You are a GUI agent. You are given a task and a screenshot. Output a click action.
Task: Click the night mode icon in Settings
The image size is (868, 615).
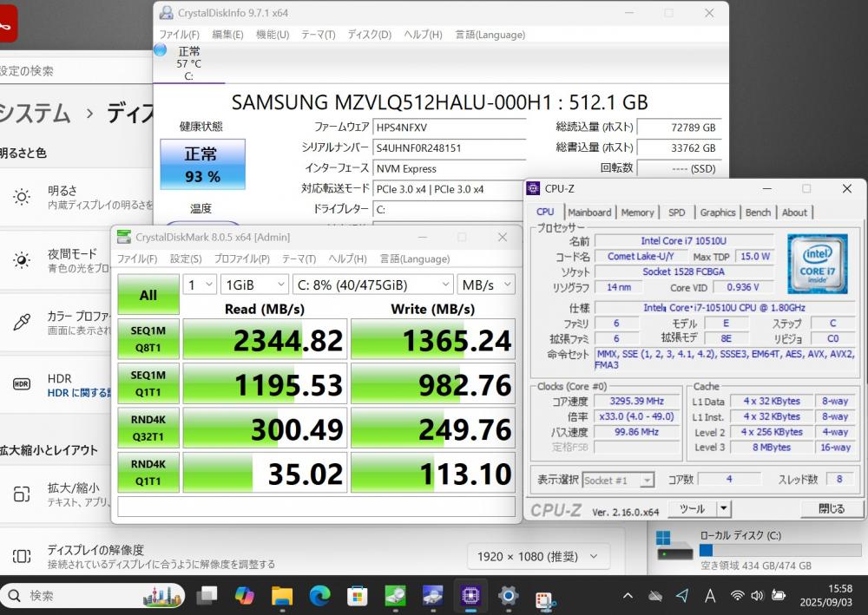pyautogui.click(x=22, y=260)
